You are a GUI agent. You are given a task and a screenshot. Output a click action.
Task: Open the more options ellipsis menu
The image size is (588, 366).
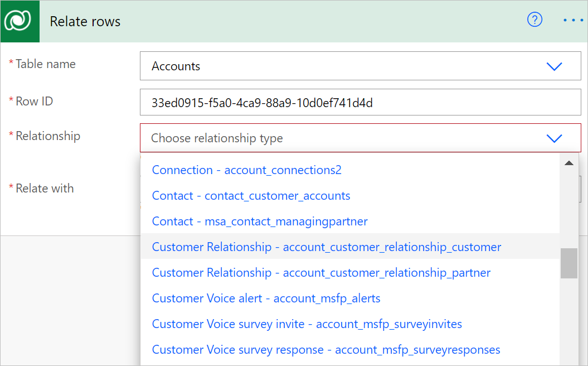pyautogui.click(x=573, y=20)
